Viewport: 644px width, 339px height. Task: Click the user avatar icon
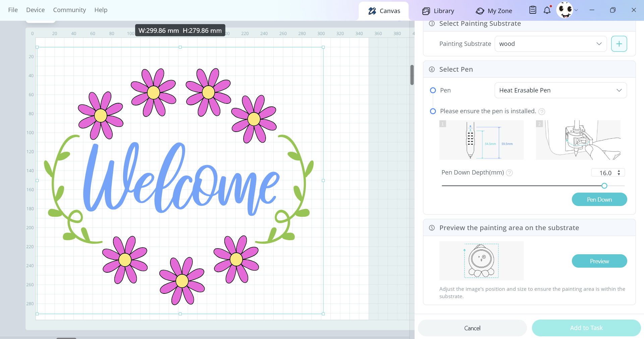click(x=565, y=10)
